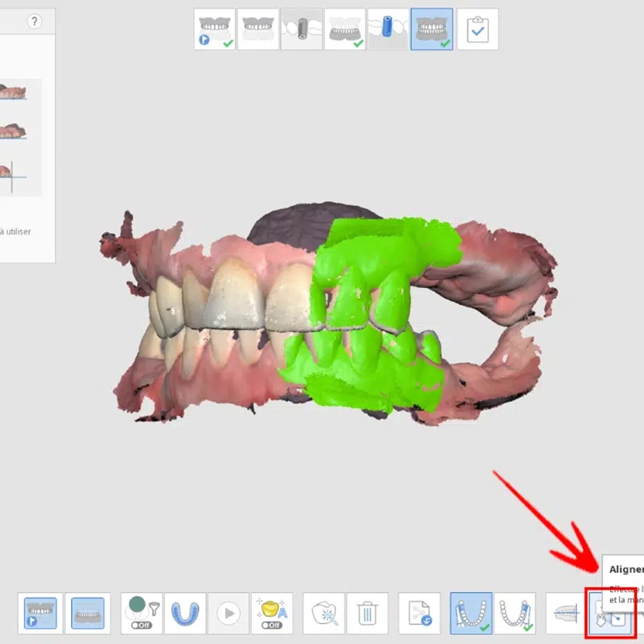Go to the clipboard confirm stage
The height and width of the screenshot is (644, 644).
[x=478, y=29]
